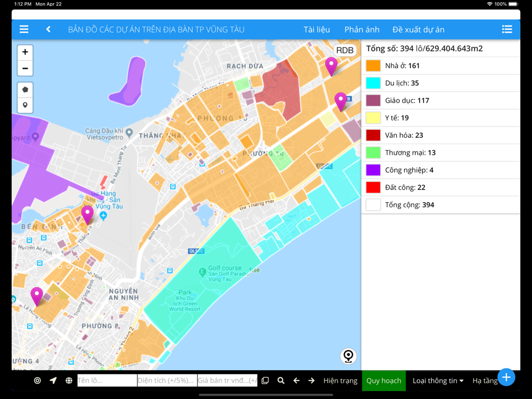The height and width of the screenshot is (399, 532).
Task: Select the 'Giáo dục: 117' legend text
Action: click(407, 101)
